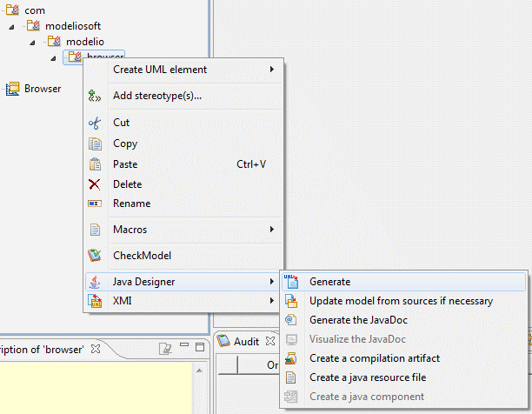Screen dimensions: 532x414
Task: Click the XMI UML icon
Action: (95, 301)
